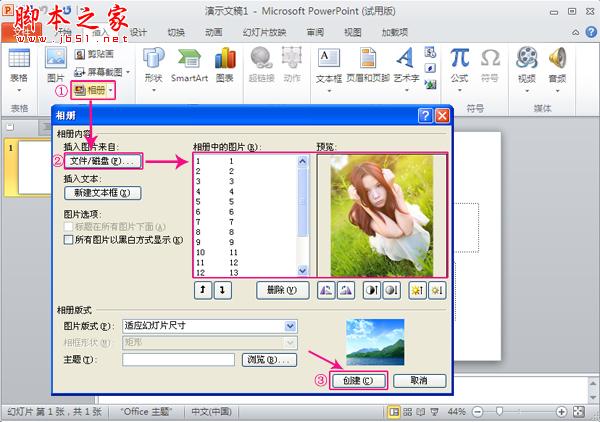Screen dimensions: 600x422
Task: Decrease picture brightness
Action: click(x=437, y=290)
